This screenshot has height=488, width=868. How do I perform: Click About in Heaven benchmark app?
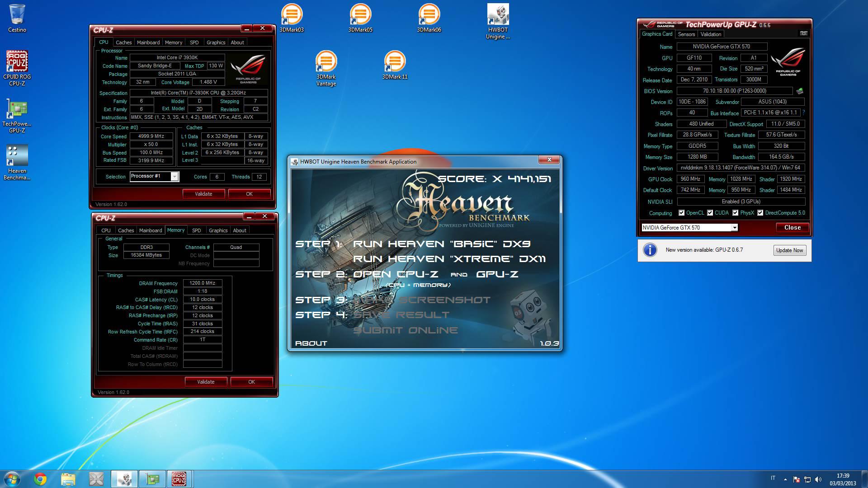(x=311, y=343)
